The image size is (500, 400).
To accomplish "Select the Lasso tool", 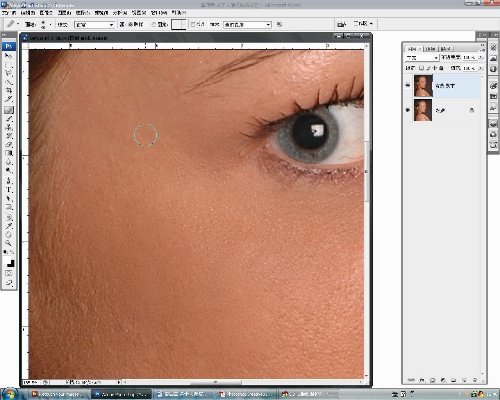I will (9, 73).
